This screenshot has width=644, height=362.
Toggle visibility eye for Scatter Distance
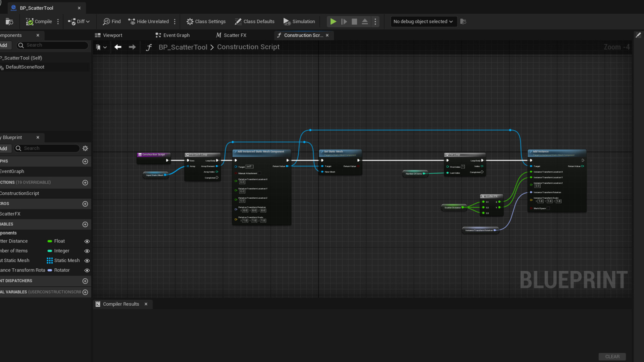87,241
